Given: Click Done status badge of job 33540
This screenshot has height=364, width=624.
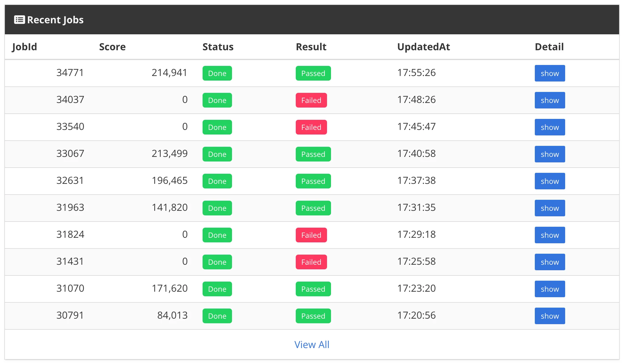Looking at the screenshot, I should click(x=217, y=127).
